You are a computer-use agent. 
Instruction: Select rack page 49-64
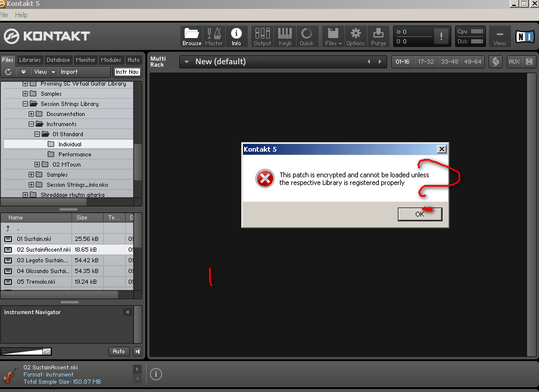tap(473, 62)
